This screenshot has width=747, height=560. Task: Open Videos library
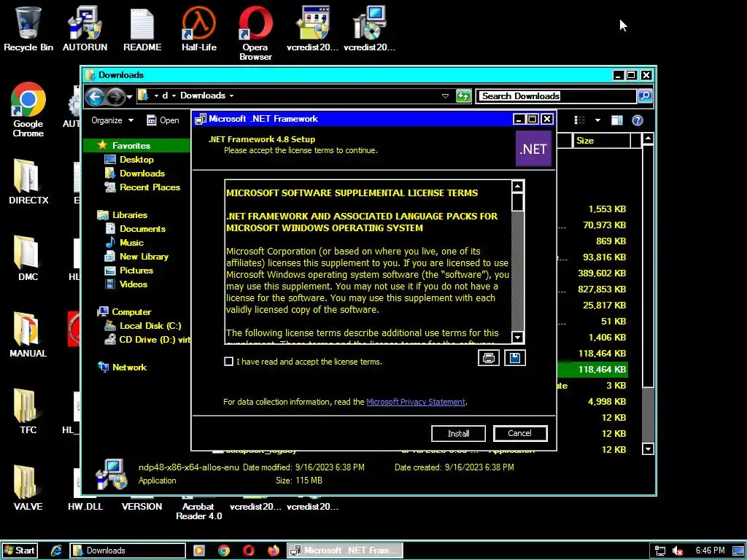pos(133,284)
